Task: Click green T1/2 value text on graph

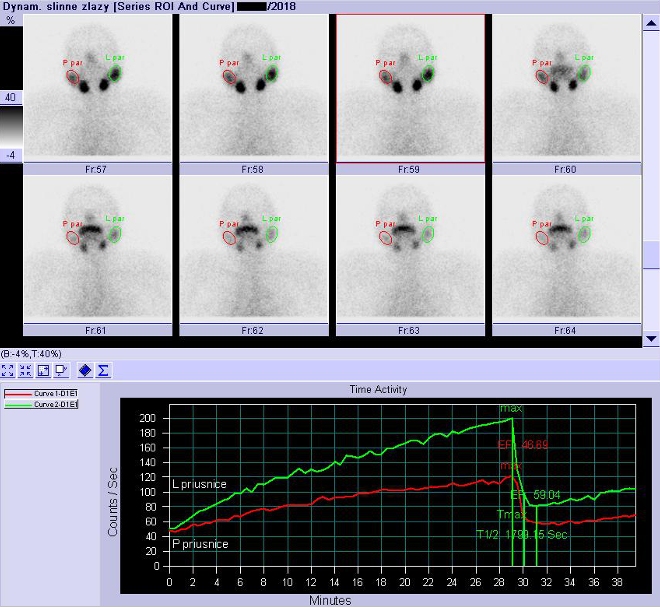Action: pos(522,535)
